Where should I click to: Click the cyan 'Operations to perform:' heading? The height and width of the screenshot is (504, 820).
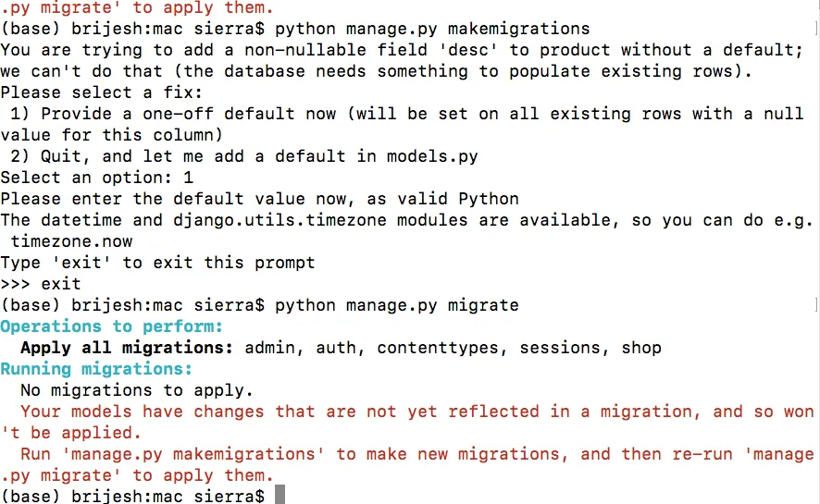pyautogui.click(x=111, y=326)
